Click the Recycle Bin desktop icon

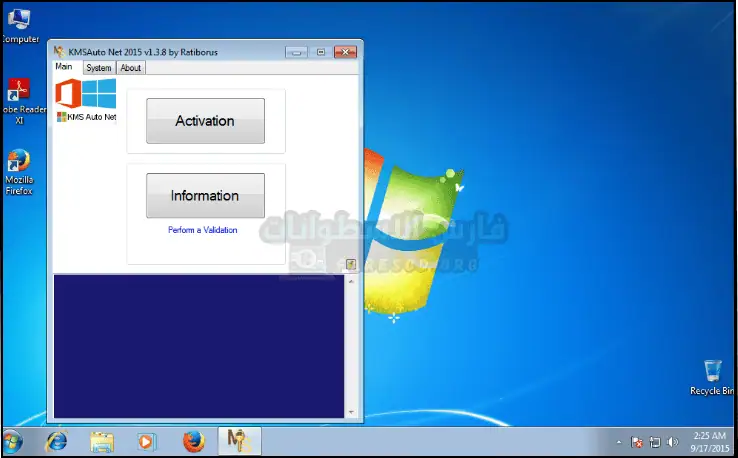(x=711, y=377)
